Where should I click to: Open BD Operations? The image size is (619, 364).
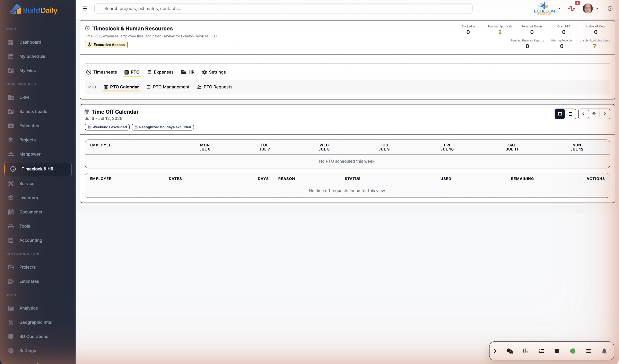point(38,337)
